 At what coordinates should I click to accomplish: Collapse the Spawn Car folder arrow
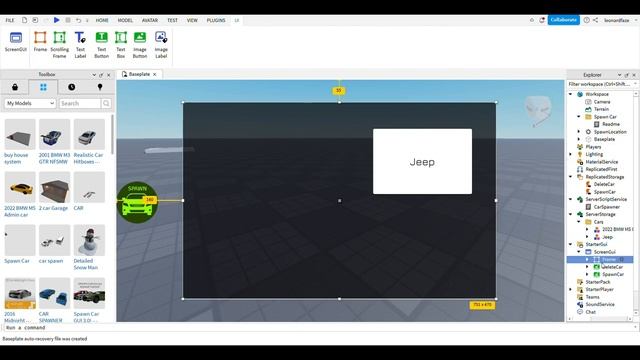pos(579,117)
